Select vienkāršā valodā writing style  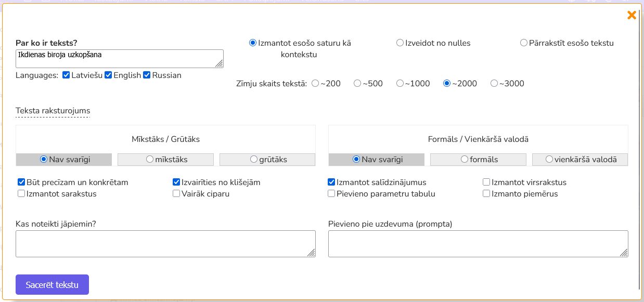(x=549, y=159)
